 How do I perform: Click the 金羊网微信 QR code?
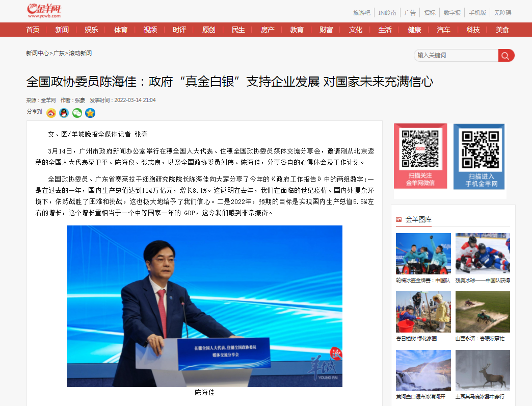pos(420,149)
